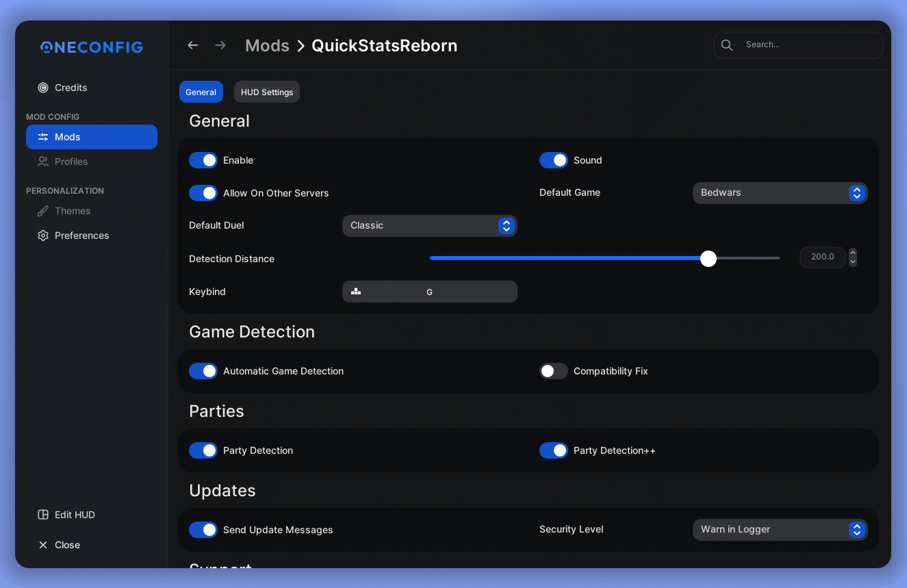Click the Close button label

(x=68, y=545)
